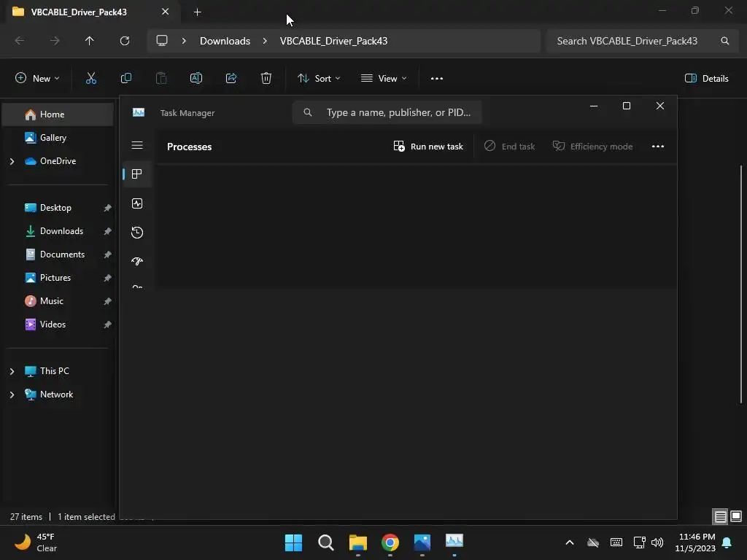Go up one folder level
The width and height of the screenshot is (747, 560).
point(90,41)
